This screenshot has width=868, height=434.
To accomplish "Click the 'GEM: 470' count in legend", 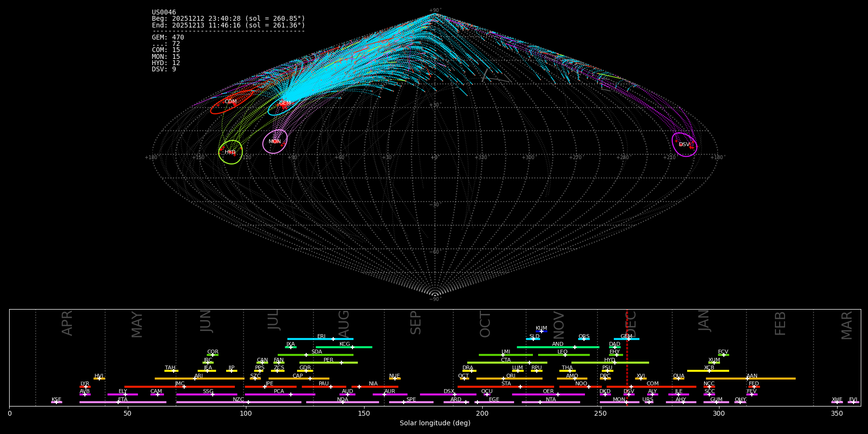I will pyautogui.click(x=168, y=38).
